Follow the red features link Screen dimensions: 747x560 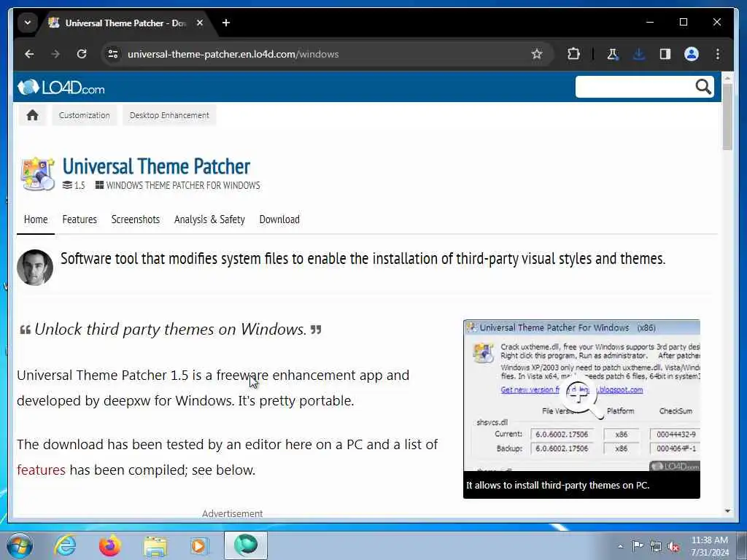click(x=41, y=470)
